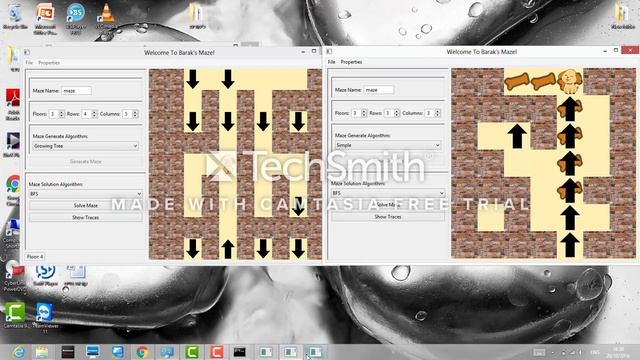Click the only up arrow in left maze
The height and width of the screenshot is (360, 640).
[x=228, y=249]
